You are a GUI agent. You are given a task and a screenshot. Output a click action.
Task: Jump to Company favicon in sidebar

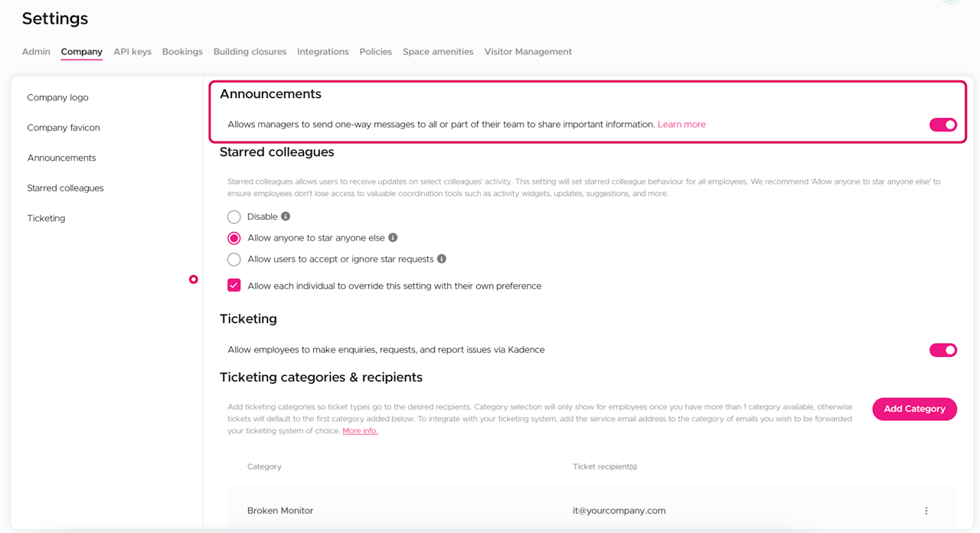click(x=64, y=128)
